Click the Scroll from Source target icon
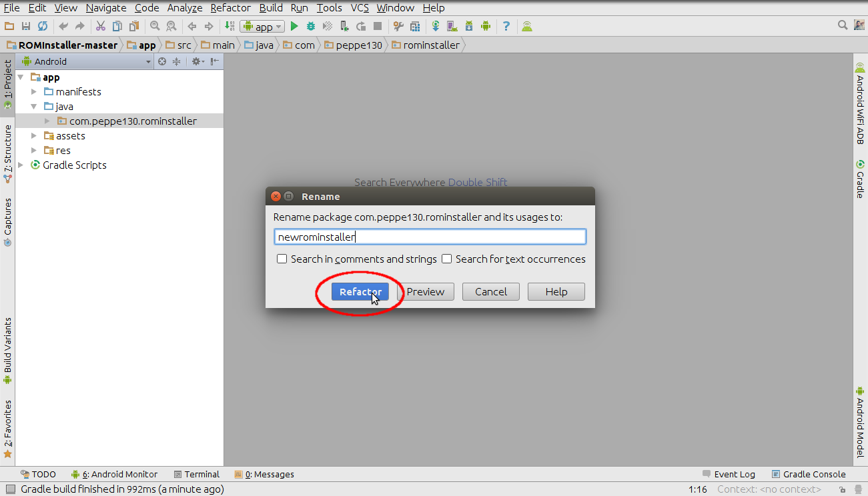 [x=161, y=61]
